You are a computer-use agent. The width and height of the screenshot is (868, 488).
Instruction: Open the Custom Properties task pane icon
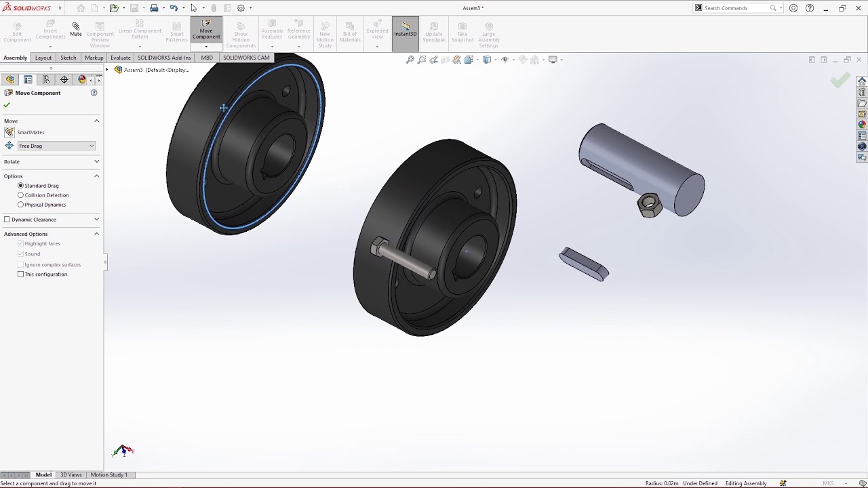[862, 136]
